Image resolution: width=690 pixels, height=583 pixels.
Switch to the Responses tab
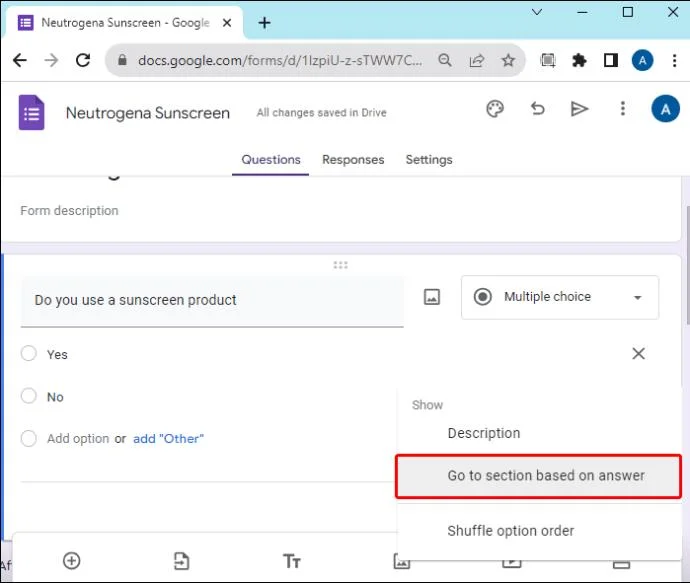[x=353, y=160]
